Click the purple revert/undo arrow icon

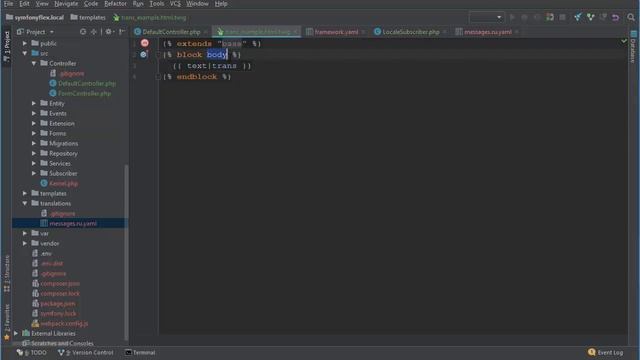(616, 18)
